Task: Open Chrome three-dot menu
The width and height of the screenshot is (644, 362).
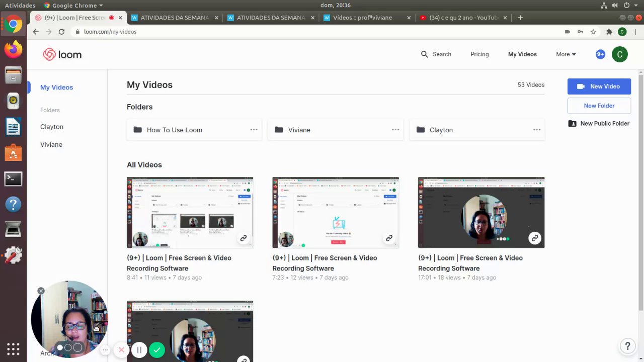Action: 635,32
